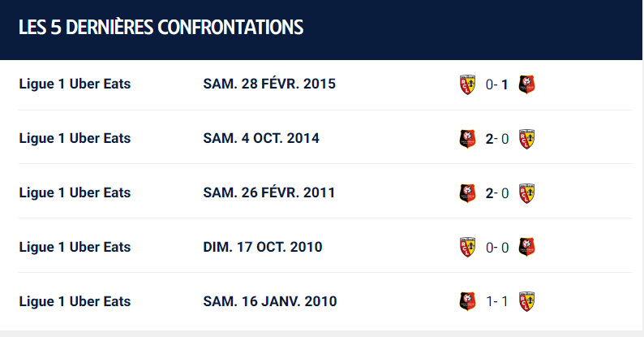Viewport: 644px width, 337px height.
Task: Click RC Lens crest in 26 Févr. 2011 match
Action: (526, 193)
